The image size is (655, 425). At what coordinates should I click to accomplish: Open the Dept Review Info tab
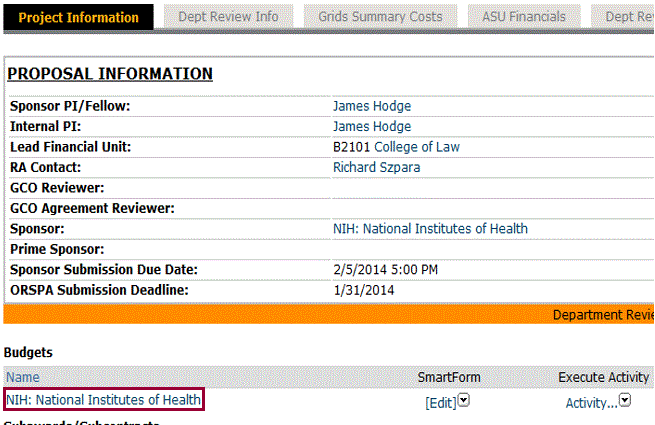tap(227, 17)
